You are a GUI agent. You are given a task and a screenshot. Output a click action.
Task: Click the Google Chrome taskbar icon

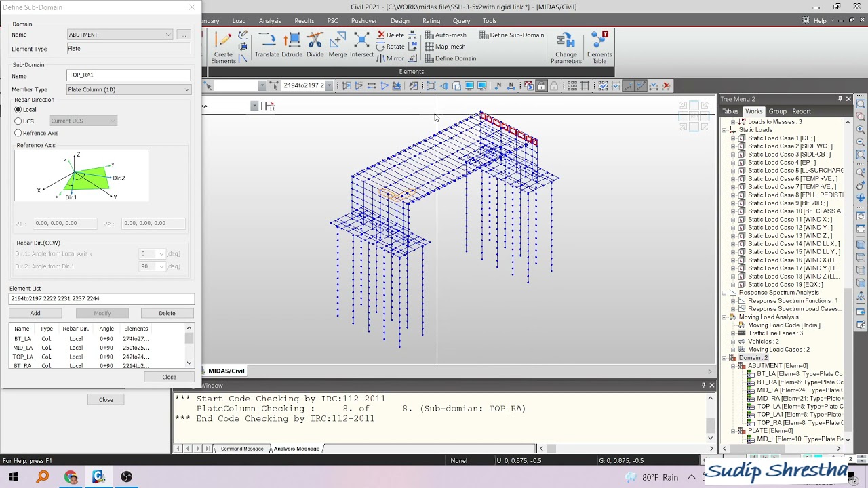coord(71,477)
